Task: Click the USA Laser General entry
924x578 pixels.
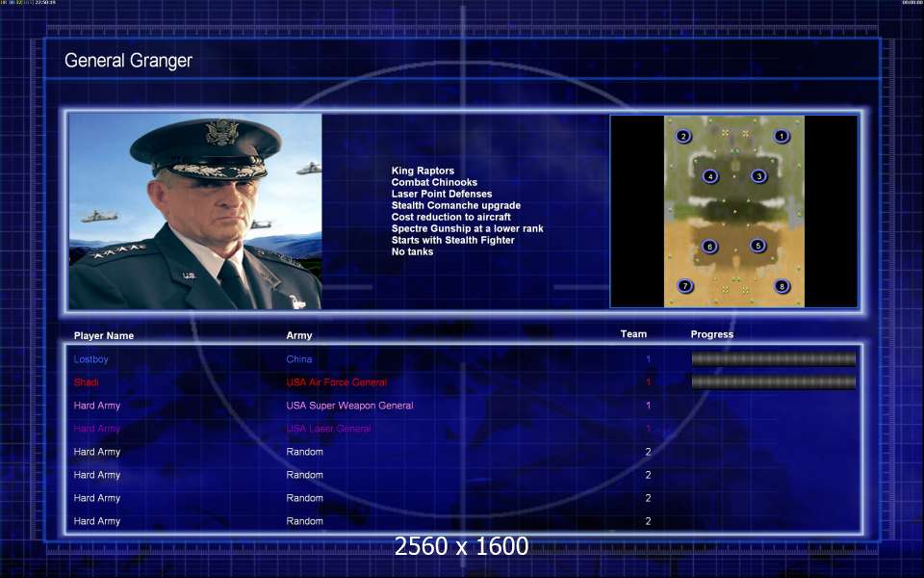Action: [329, 428]
